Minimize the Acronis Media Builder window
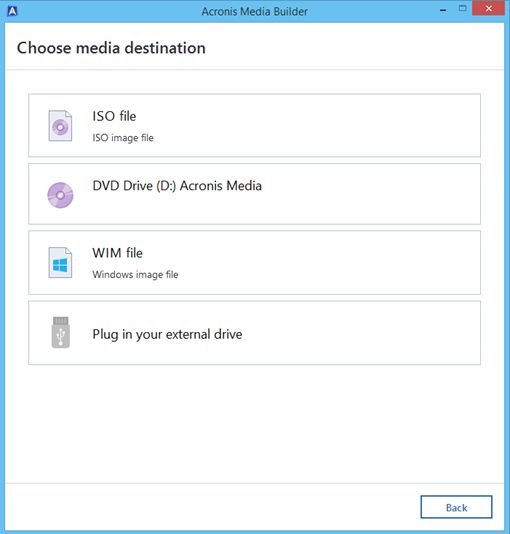 click(x=443, y=11)
